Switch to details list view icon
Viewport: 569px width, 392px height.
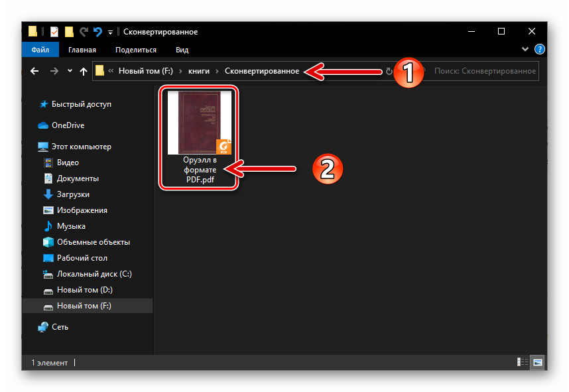pyautogui.click(x=523, y=362)
